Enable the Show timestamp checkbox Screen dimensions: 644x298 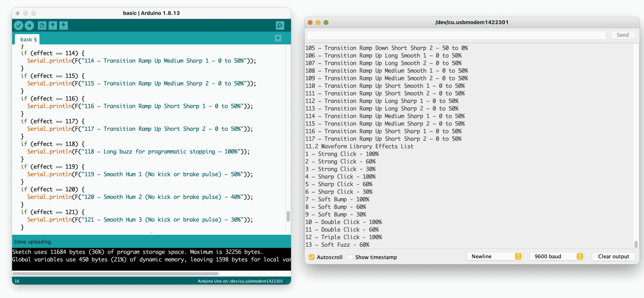[350, 257]
